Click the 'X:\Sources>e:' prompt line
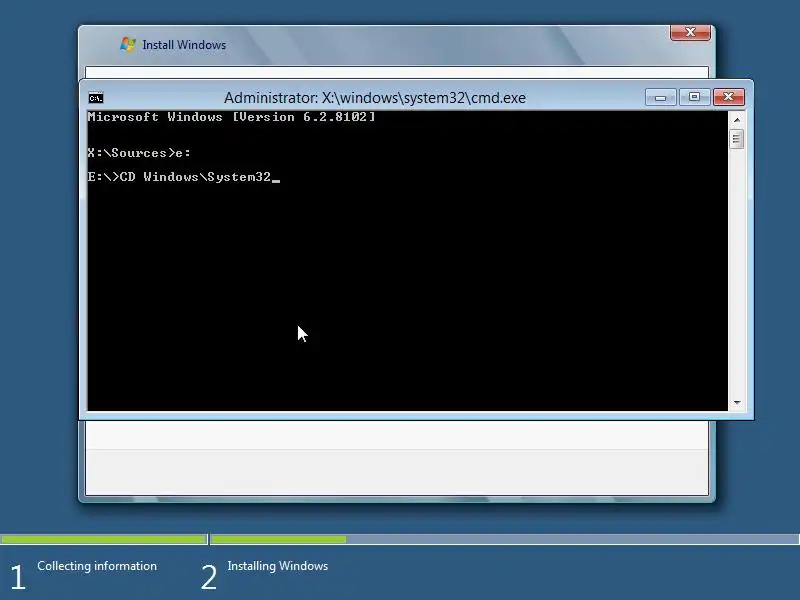The image size is (800, 600). point(139,153)
